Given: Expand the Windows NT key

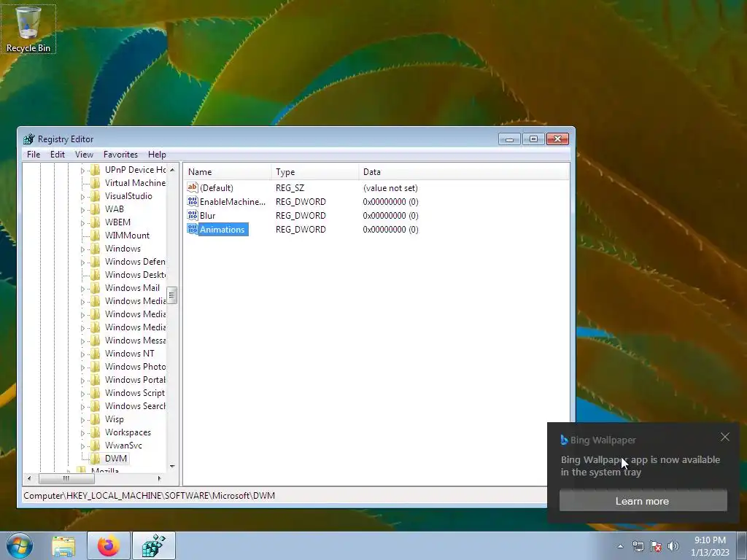Looking at the screenshot, I should [82, 354].
